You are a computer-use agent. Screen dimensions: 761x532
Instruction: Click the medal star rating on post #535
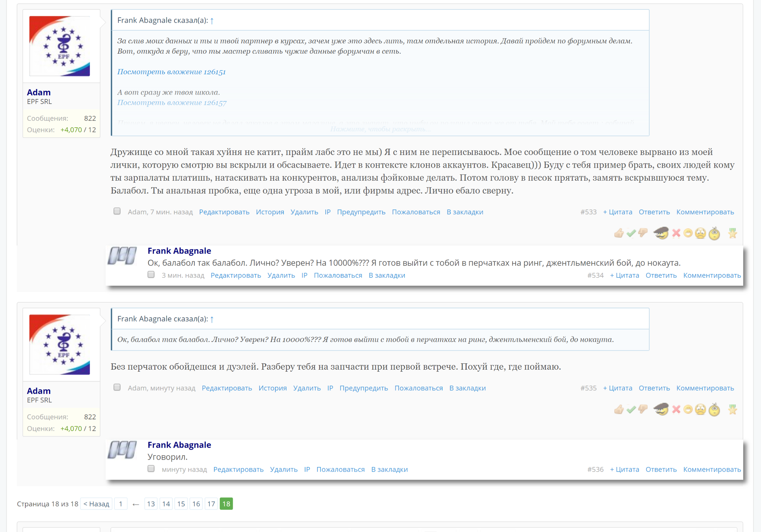[x=732, y=409]
